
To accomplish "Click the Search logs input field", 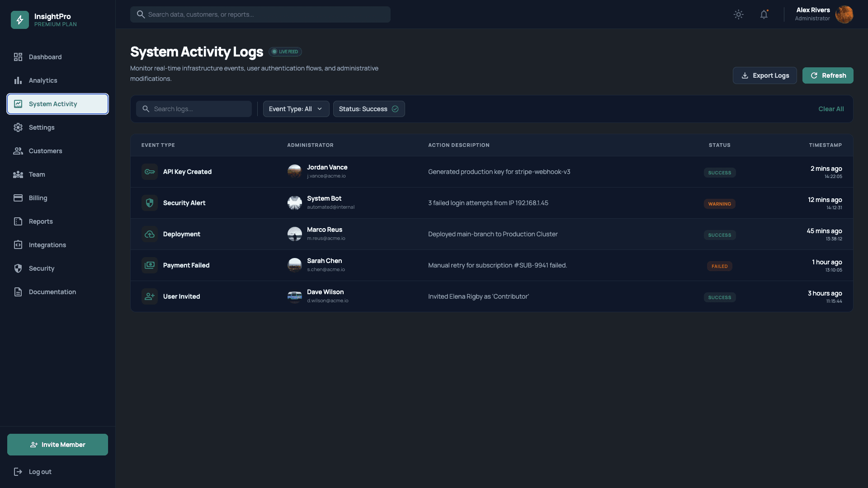I will coord(194,109).
